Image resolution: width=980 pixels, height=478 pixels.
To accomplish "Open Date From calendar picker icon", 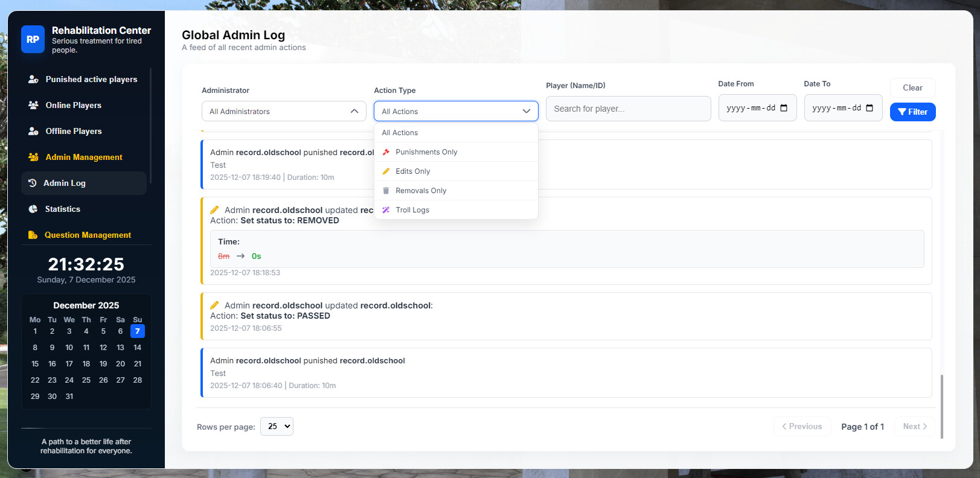I will point(784,108).
